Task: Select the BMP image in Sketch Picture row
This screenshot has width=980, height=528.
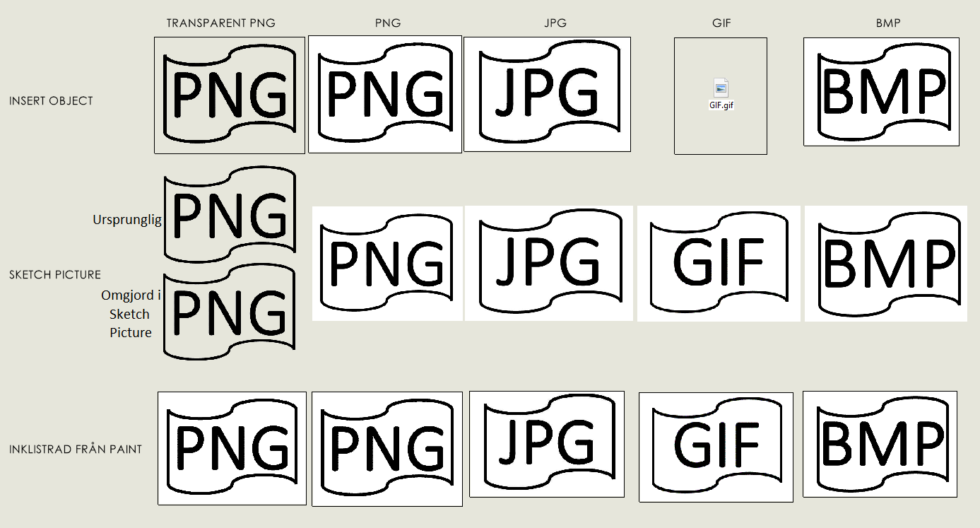Action: (886, 264)
